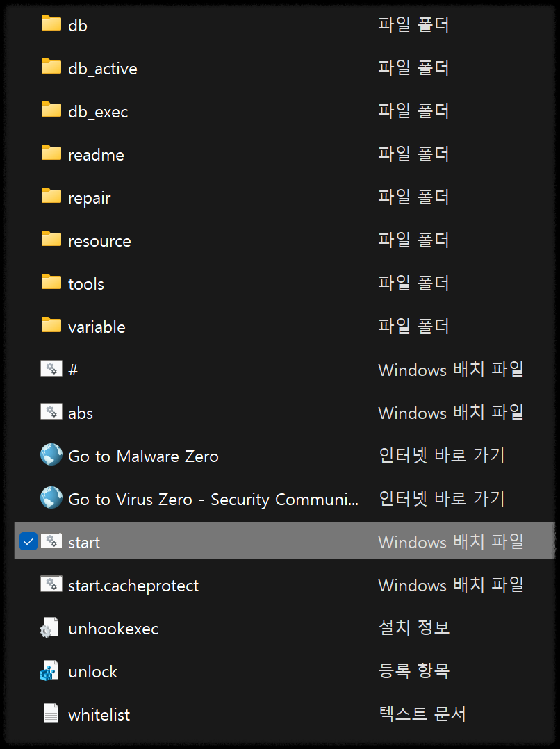Open the tools folder icon

[51, 282]
